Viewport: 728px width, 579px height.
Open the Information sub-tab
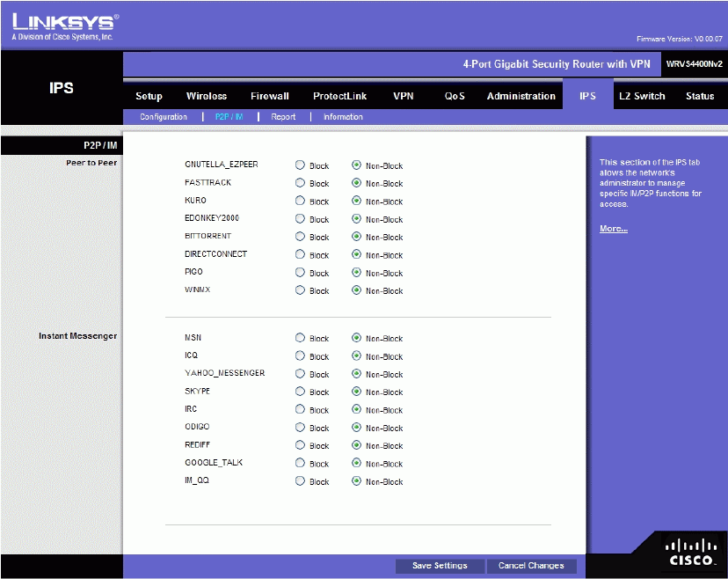(343, 117)
